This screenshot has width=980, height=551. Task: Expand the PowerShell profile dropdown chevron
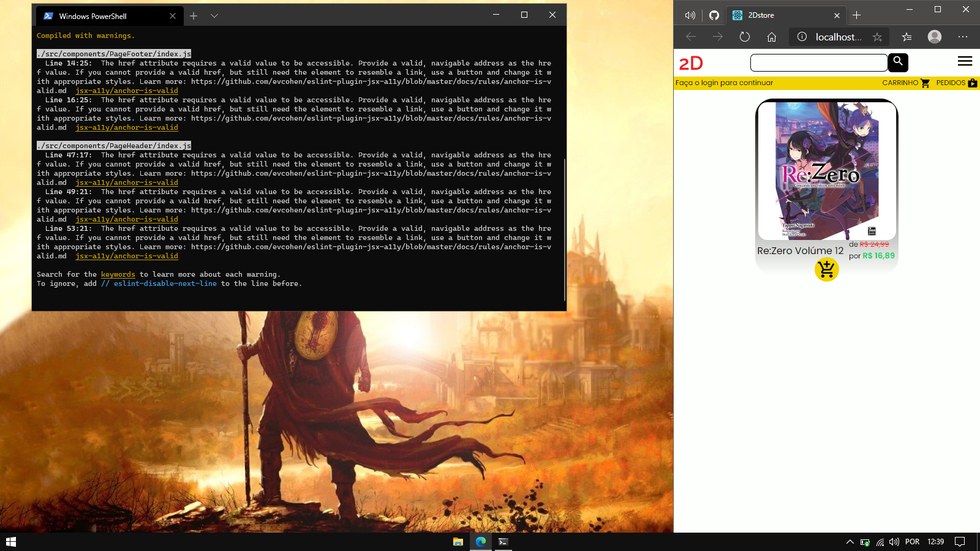click(214, 16)
